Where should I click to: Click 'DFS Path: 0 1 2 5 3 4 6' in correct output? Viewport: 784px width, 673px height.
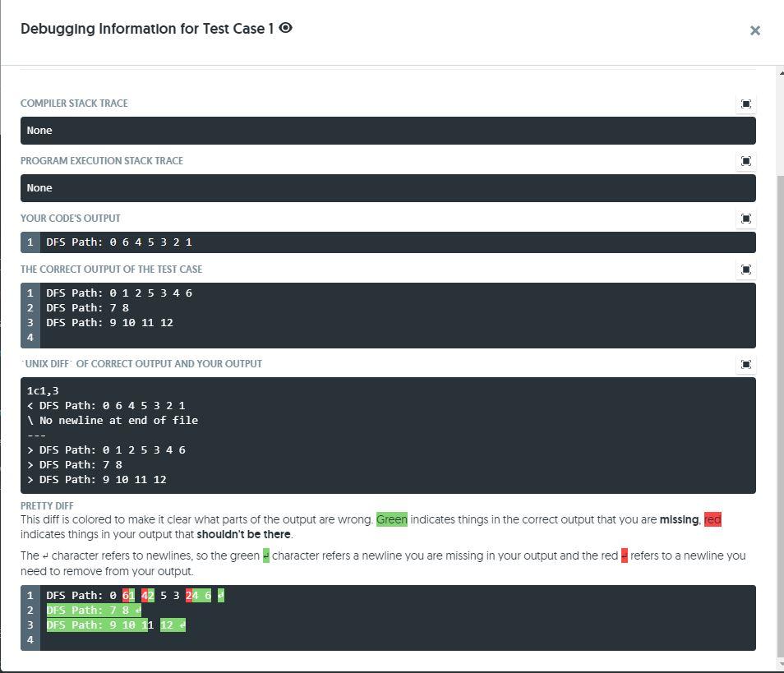pos(119,293)
